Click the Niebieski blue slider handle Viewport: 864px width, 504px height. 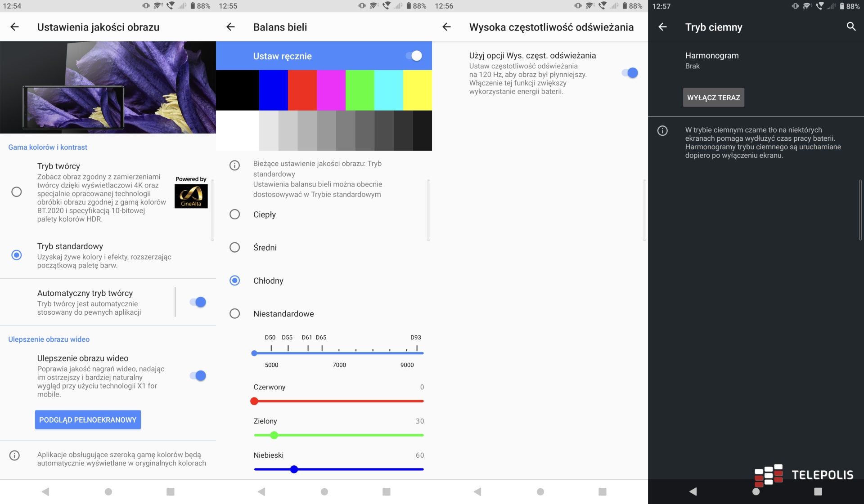pyautogui.click(x=294, y=469)
